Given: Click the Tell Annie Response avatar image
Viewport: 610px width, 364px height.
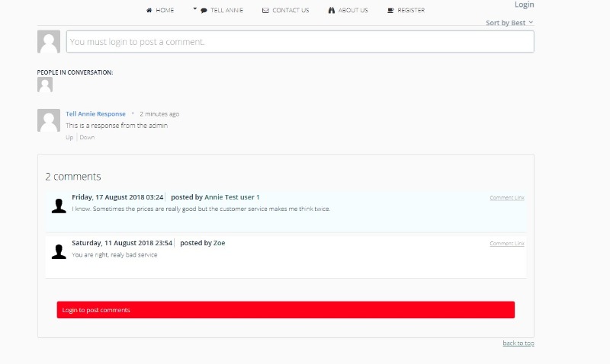Looking at the screenshot, I should tap(49, 120).
